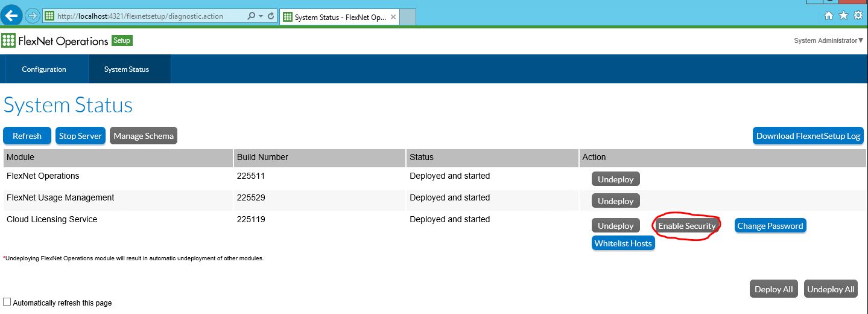The height and width of the screenshot is (314, 868).
Task: Click the search magnifier in address bar
Action: 252,16
